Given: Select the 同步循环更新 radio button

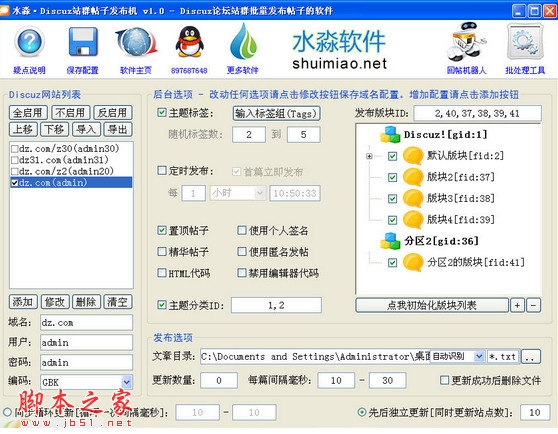Looking at the screenshot, I should [7, 412].
